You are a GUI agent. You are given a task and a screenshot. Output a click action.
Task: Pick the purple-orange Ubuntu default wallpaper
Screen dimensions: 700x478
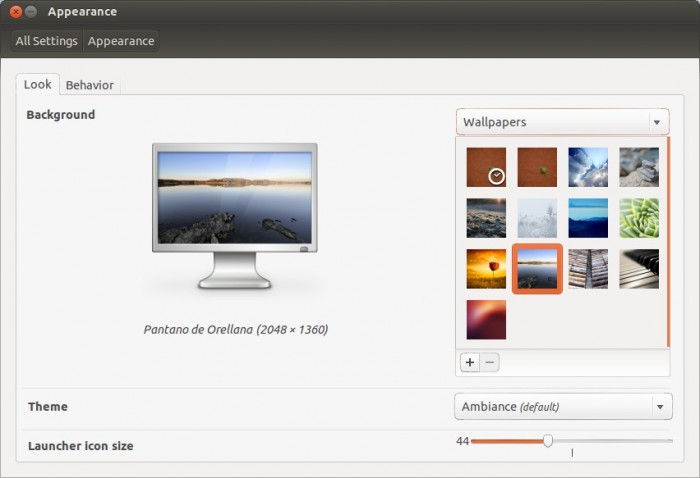click(486, 320)
